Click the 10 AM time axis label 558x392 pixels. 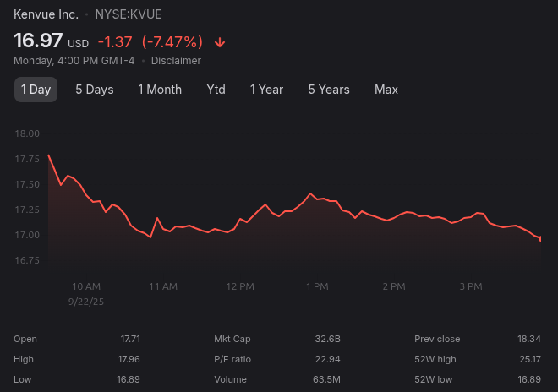(x=86, y=286)
